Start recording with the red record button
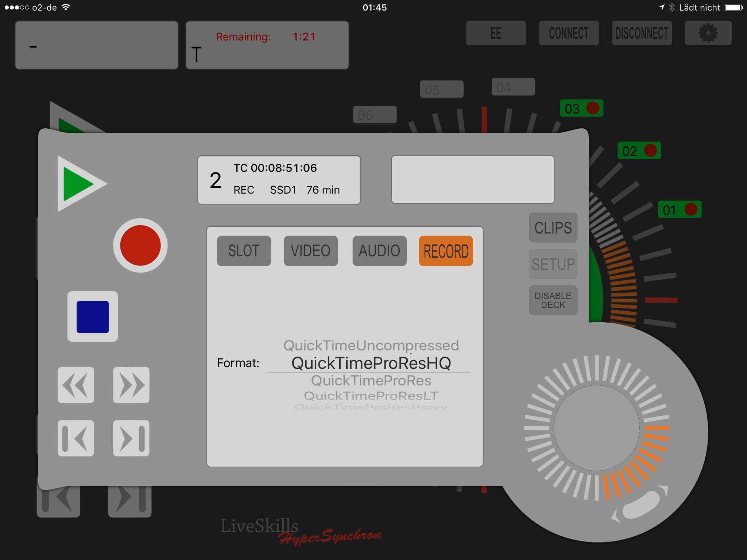This screenshot has width=747, height=560. [140, 245]
